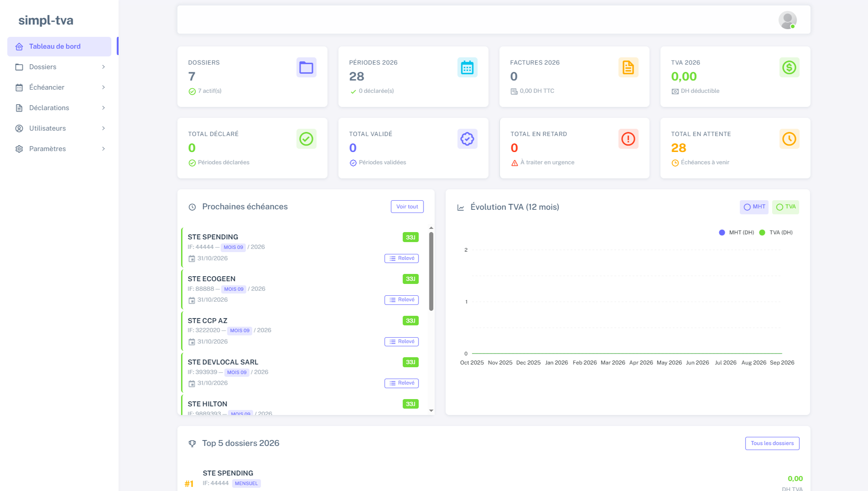Expand the Utilisateurs menu chevron
The height and width of the screenshot is (491, 868).
click(x=104, y=128)
